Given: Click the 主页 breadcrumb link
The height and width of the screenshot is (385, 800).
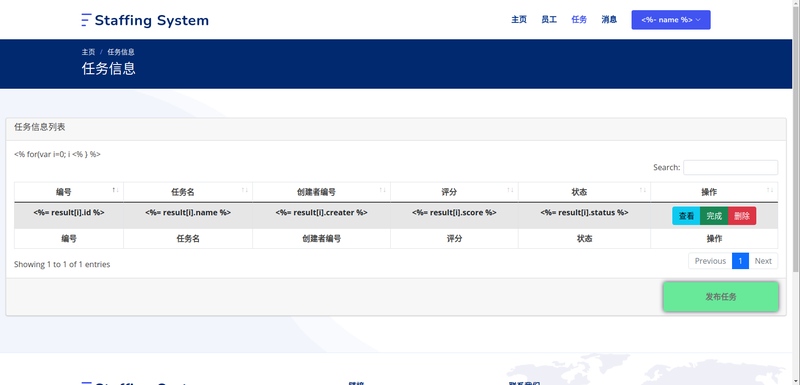Looking at the screenshot, I should [88, 52].
